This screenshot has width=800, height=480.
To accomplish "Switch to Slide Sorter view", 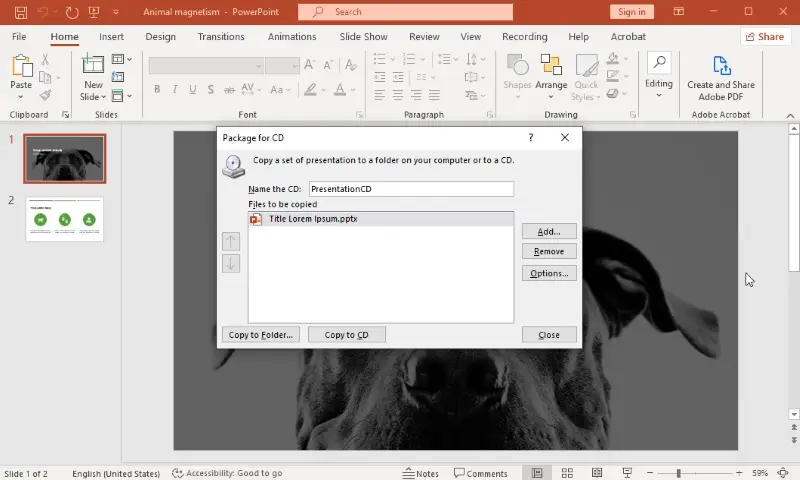I will tap(567, 473).
